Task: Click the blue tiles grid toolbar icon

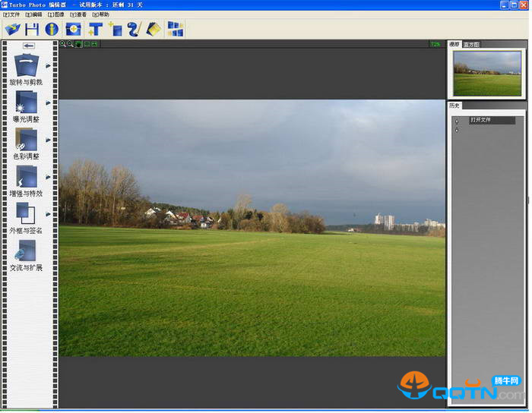Action: pos(176,30)
